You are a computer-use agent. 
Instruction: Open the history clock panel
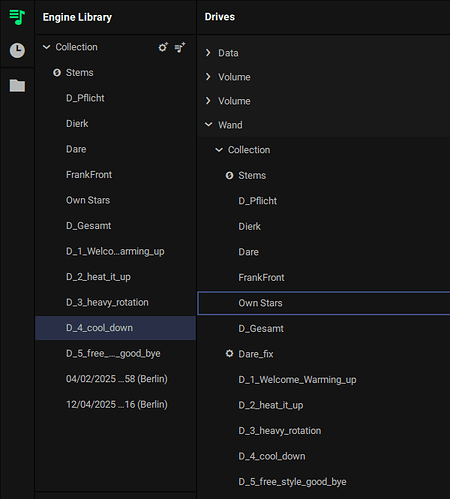(x=17, y=51)
